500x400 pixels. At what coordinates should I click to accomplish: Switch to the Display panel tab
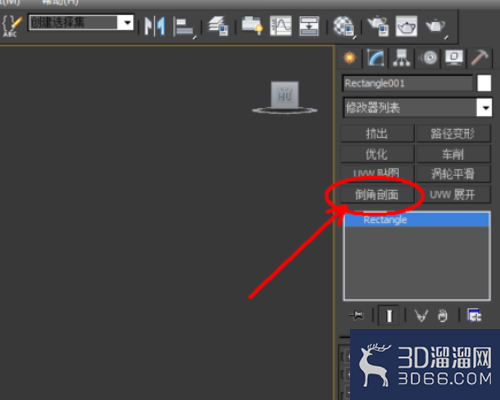click(x=454, y=58)
